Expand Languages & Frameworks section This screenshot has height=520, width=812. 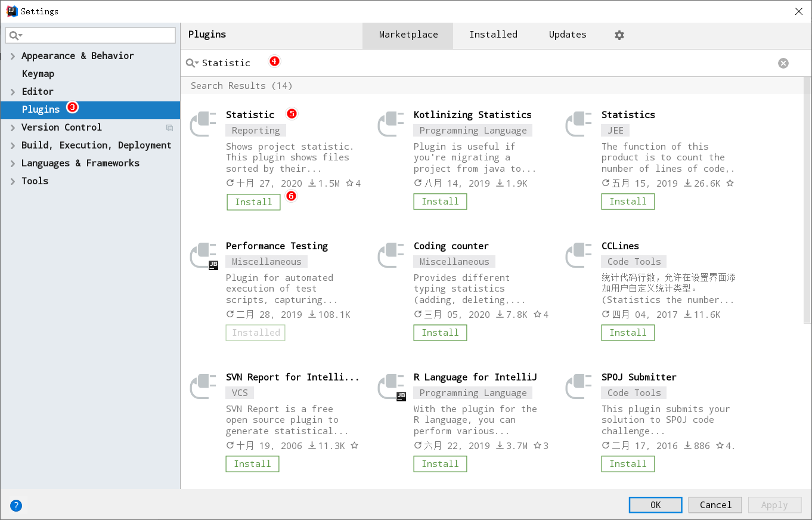click(x=13, y=163)
